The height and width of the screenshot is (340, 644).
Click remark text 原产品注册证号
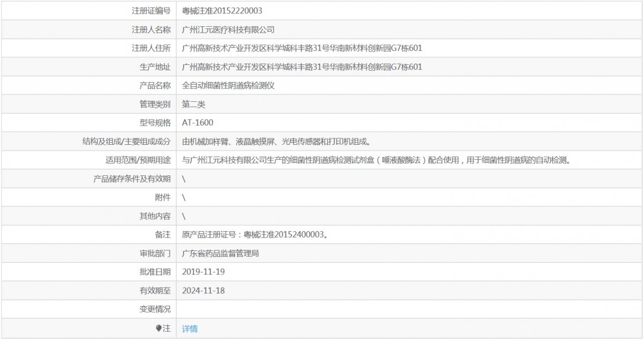click(x=255, y=235)
